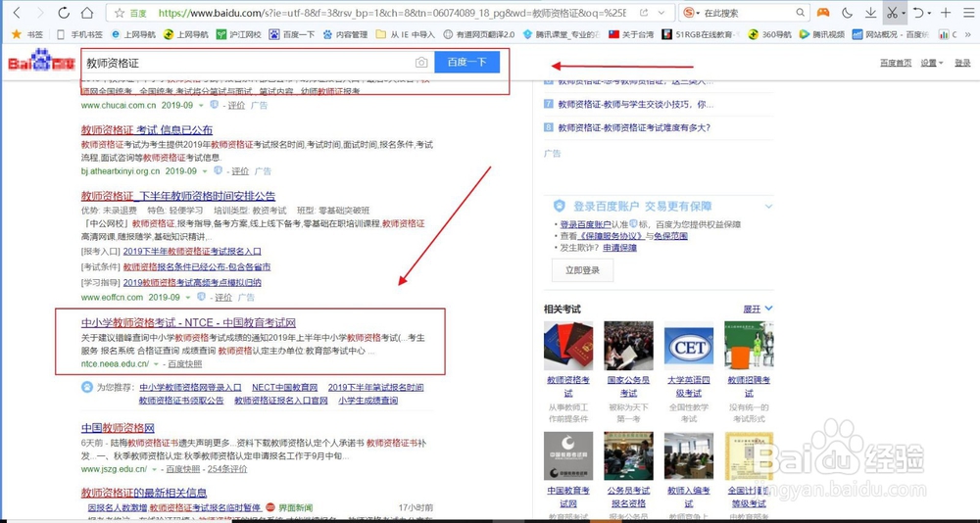Click the address bar URL field
Screen dimensions: 980x523
(392, 13)
